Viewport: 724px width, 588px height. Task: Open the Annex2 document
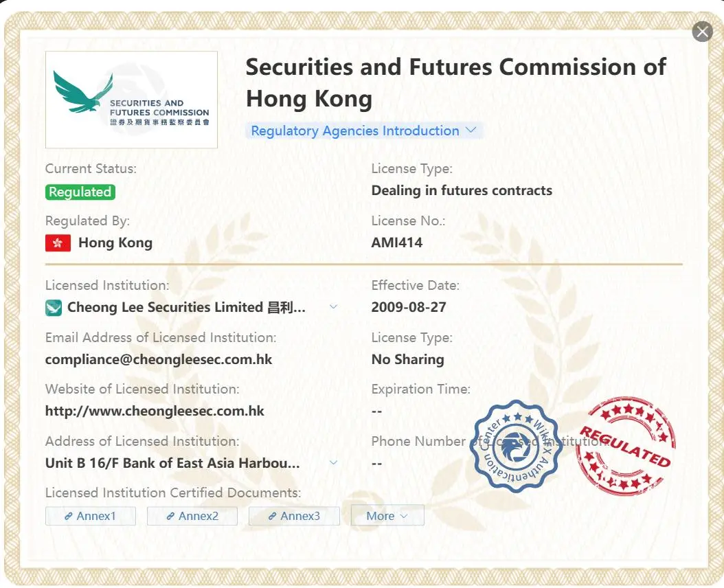pyautogui.click(x=192, y=515)
